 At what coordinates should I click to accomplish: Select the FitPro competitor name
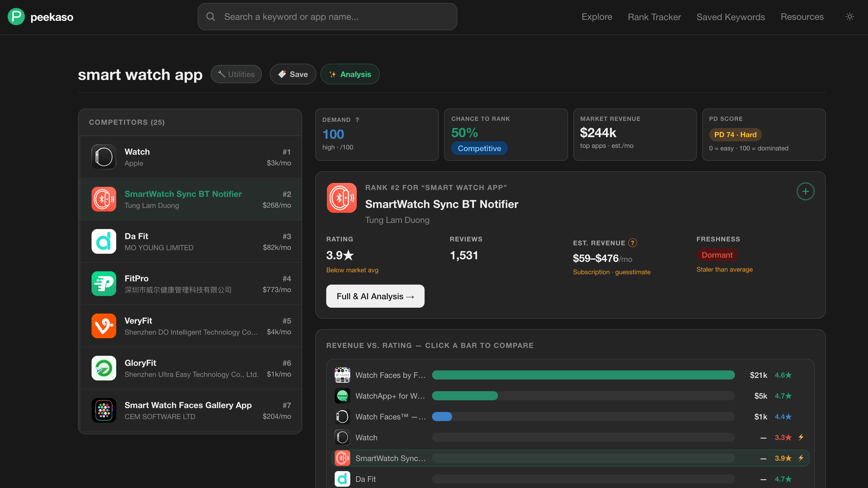click(136, 278)
